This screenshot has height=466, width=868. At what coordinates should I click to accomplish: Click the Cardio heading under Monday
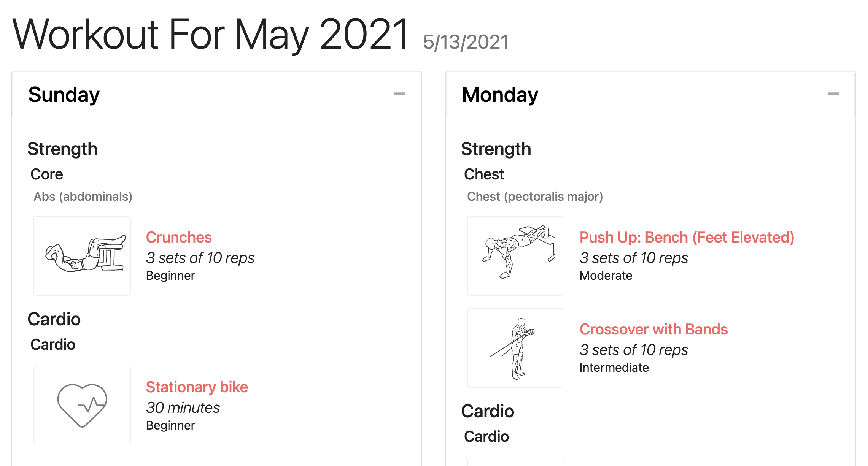[x=488, y=411]
